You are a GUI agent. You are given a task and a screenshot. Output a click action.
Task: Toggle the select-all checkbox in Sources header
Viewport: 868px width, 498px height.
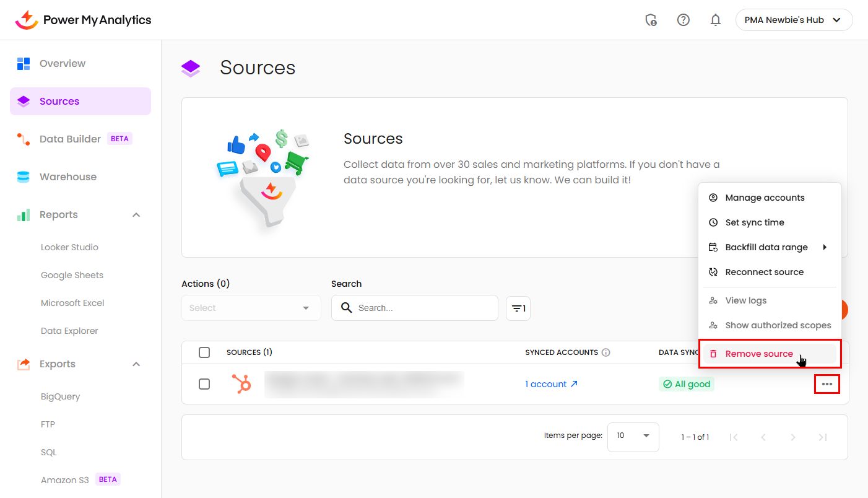click(204, 352)
